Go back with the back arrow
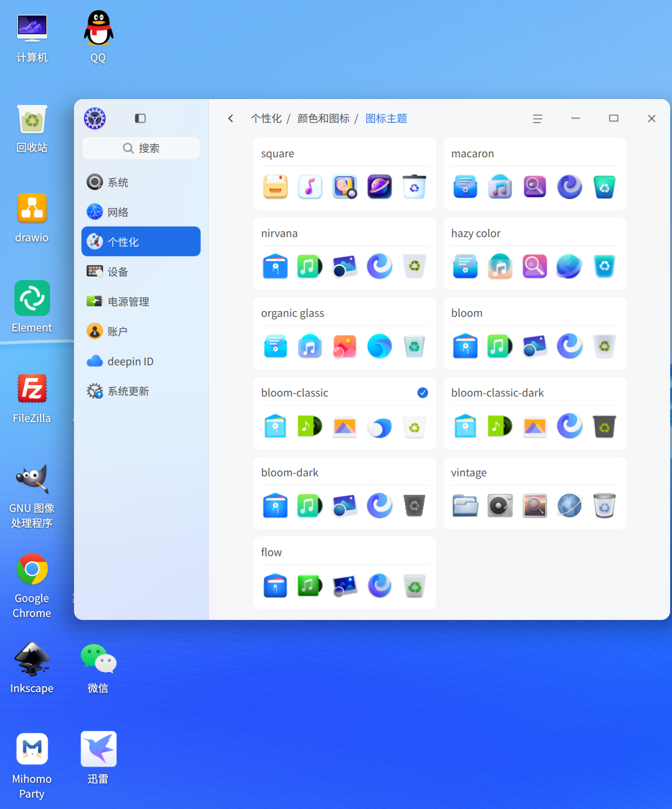This screenshot has width=672, height=809. coord(231,118)
